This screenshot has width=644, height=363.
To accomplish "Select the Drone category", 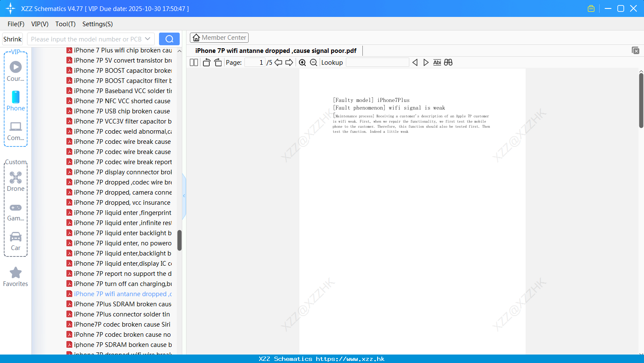I will (16, 182).
